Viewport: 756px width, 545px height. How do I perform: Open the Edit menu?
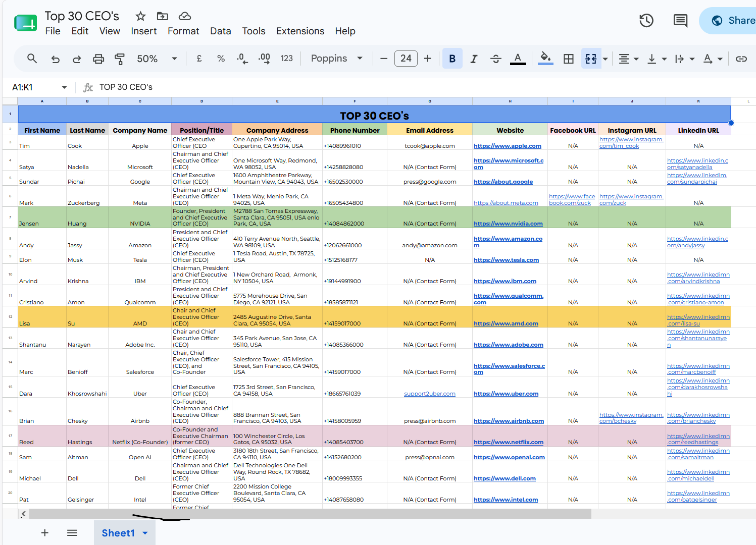(80, 31)
